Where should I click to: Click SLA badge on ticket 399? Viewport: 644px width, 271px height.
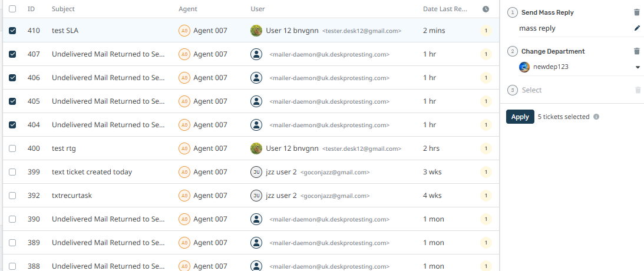coord(486,172)
